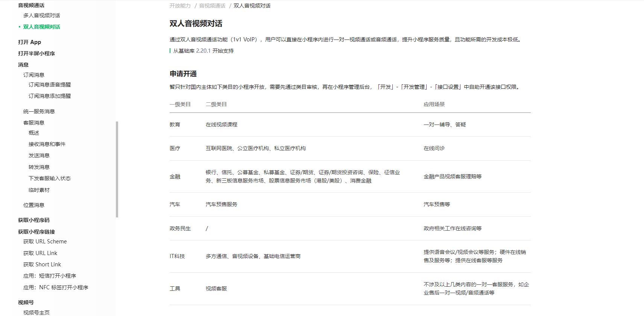Click the 互联网医院 second-level category cell

(x=256, y=148)
